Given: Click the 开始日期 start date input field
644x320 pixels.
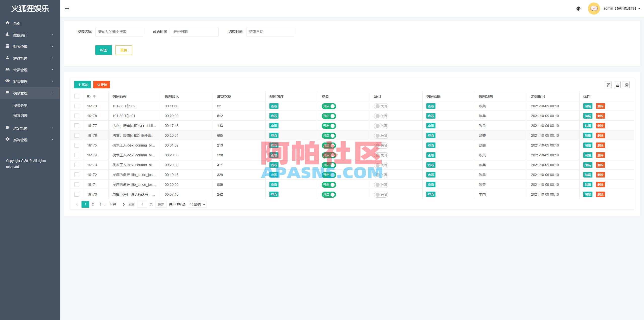Looking at the screenshot, I should coord(194,31).
